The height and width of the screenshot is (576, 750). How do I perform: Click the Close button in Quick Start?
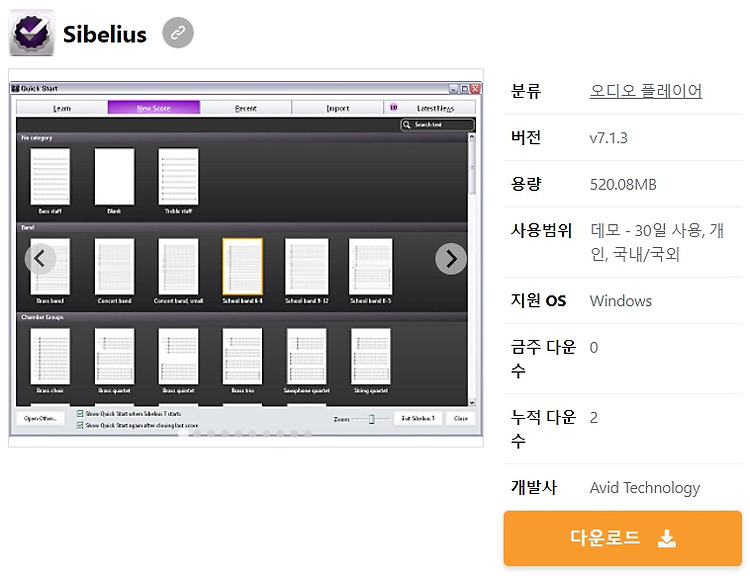coord(461,419)
